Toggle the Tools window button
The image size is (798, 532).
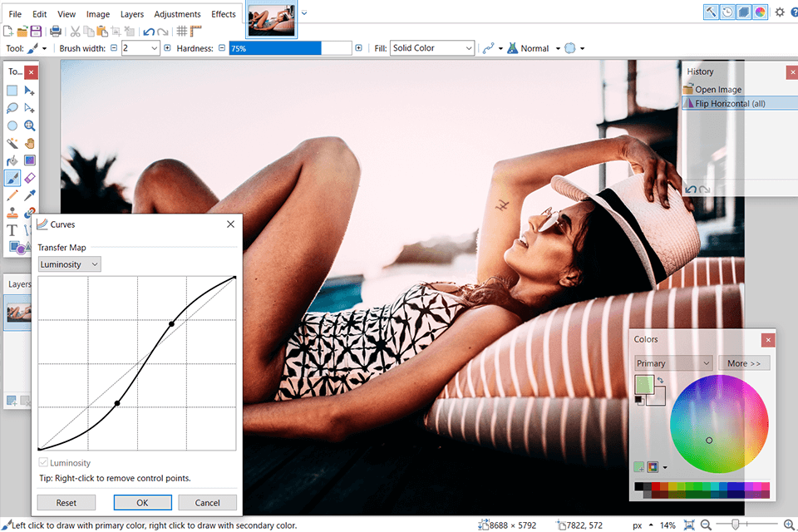click(x=711, y=12)
